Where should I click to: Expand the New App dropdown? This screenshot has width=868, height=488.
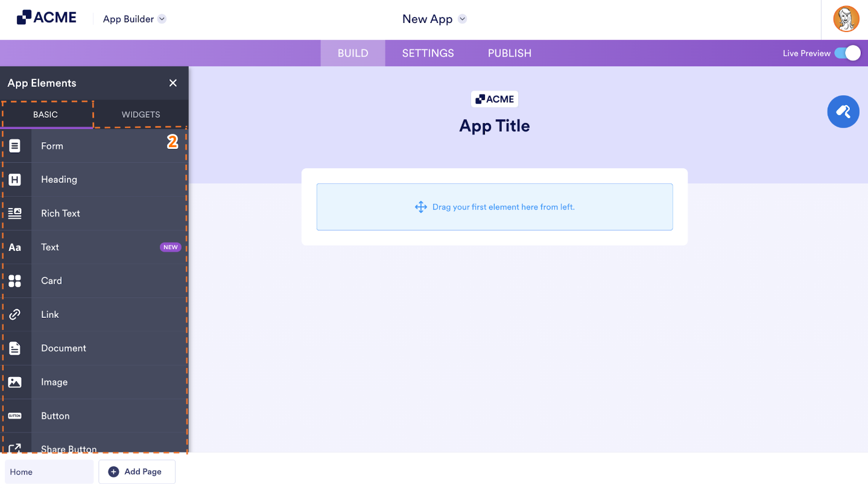(x=434, y=19)
